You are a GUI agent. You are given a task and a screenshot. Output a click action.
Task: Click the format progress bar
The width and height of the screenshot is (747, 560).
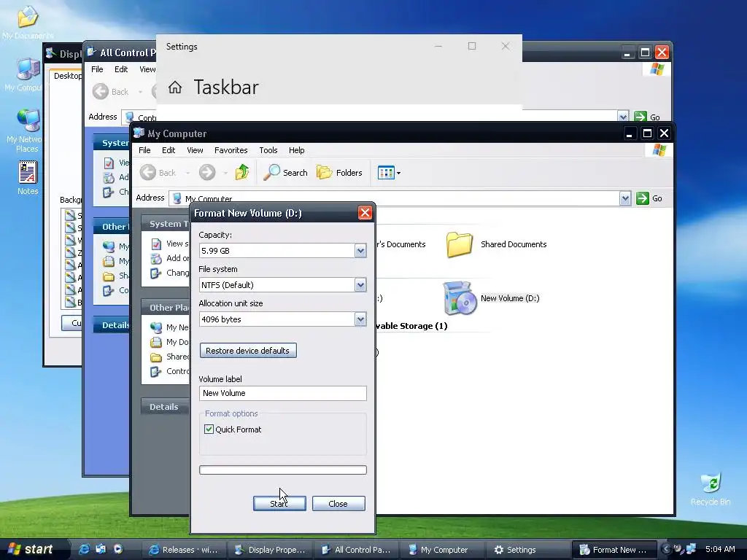(282, 470)
